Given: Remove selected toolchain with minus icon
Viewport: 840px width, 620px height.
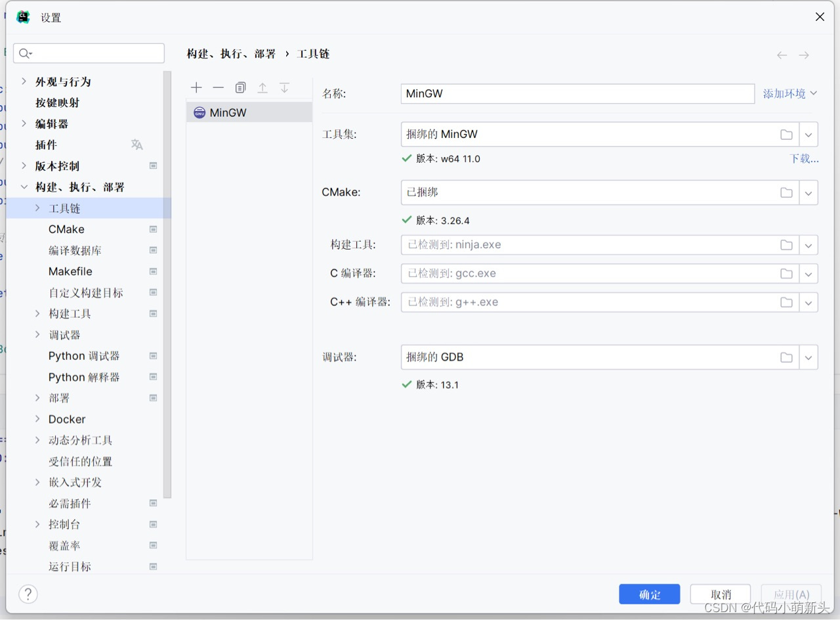Looking at the screenshot, I should pyautogui.click(x=218, y=87).
